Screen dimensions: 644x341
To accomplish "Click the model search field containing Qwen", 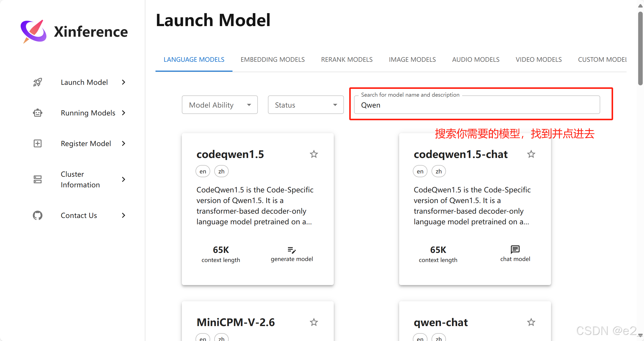I will (477, 105).
